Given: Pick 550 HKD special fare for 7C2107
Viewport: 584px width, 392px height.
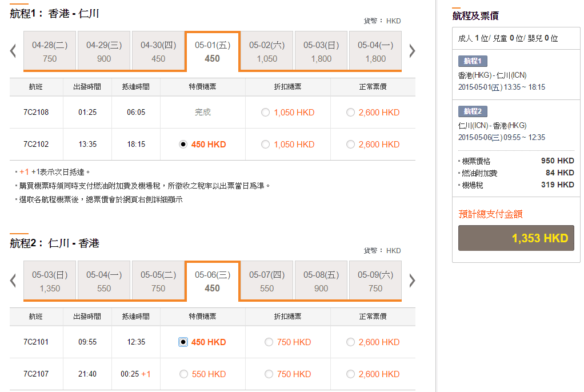Looking at the screenshot, I should [183, 374].
